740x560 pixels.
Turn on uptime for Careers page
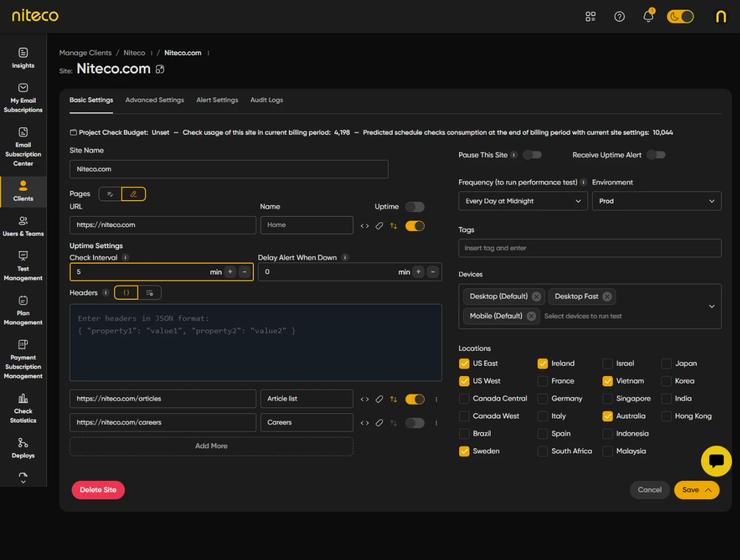(414, 423)
